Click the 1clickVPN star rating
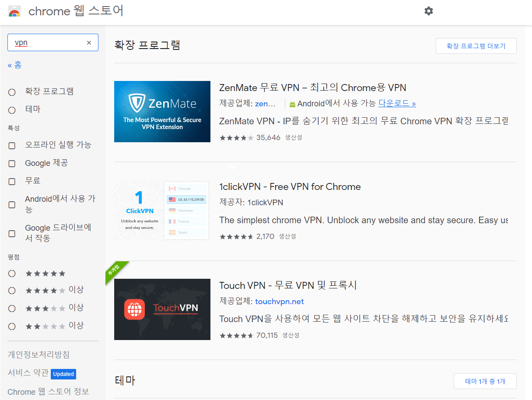Image resolution: width=532 pixels, height=400 pixels. coord(236,236)
